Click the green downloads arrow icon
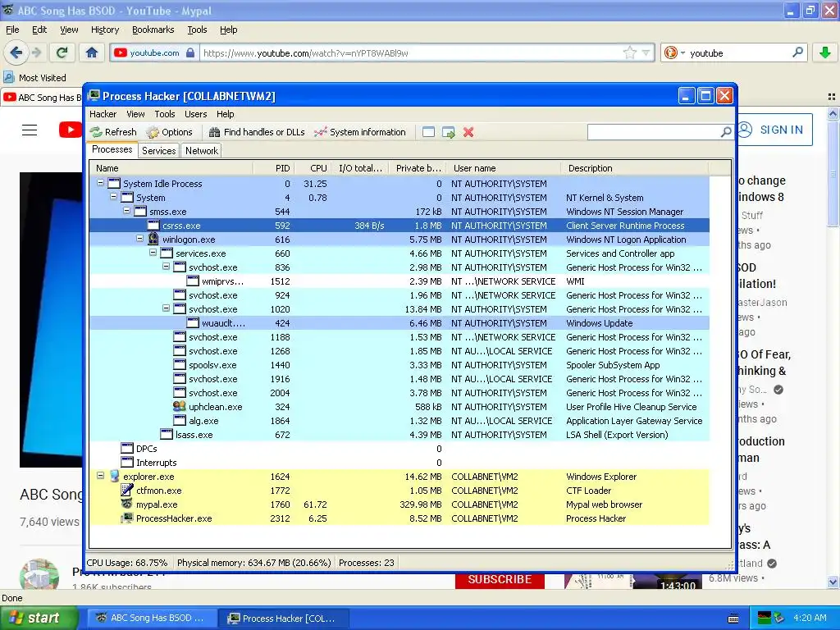This screenshot has height=630, width=840. (x=825, y=52)
